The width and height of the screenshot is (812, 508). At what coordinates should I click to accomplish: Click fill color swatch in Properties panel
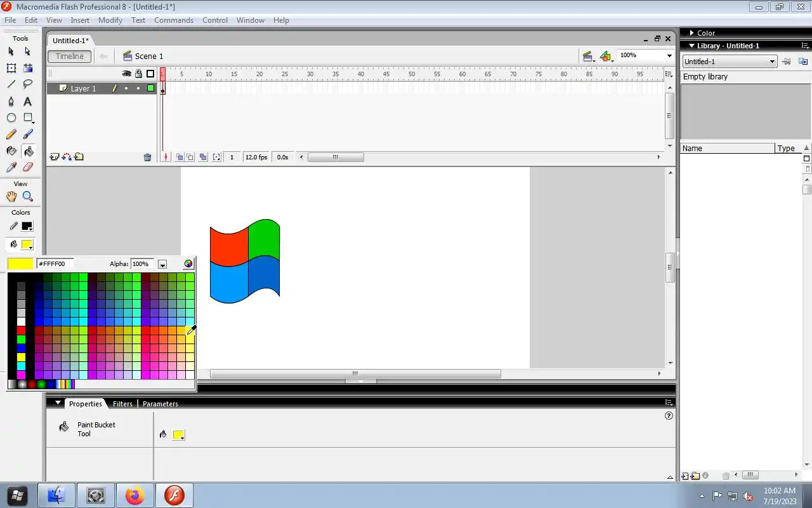pyautogui.click(x=178, y=435)
